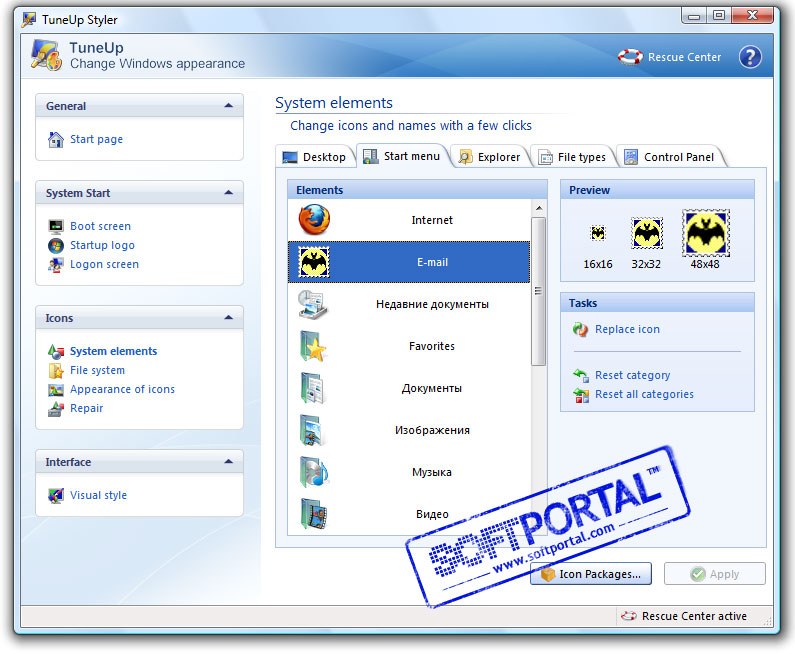
Task: Open the Start page link
Action: pos(96,139)
